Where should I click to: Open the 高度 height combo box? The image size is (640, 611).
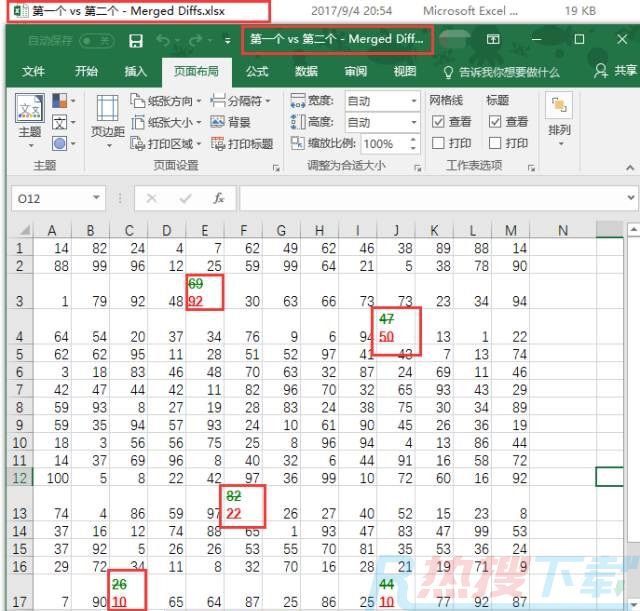[382, 122]
